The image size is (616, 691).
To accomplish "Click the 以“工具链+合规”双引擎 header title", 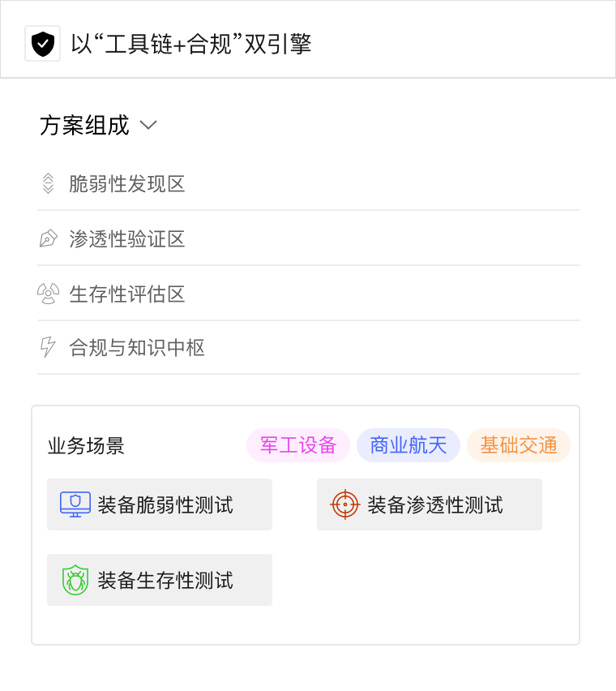I will tap(191, 43).
